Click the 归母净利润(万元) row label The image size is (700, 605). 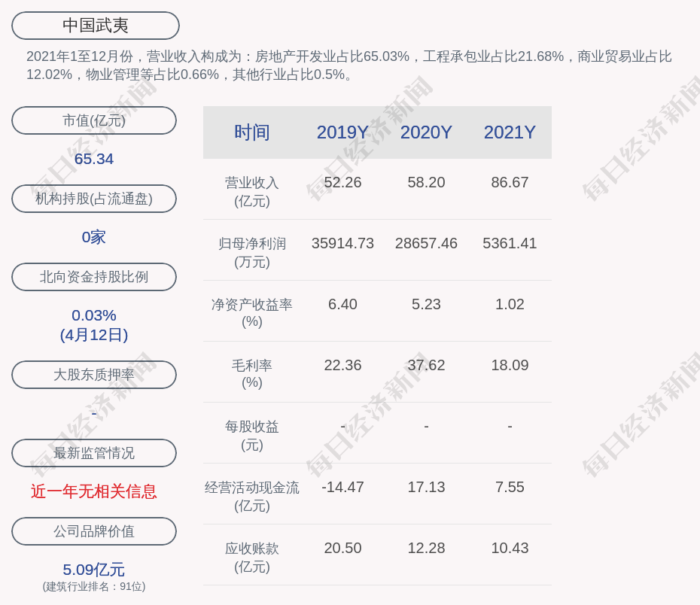click(x=252, y=253)
